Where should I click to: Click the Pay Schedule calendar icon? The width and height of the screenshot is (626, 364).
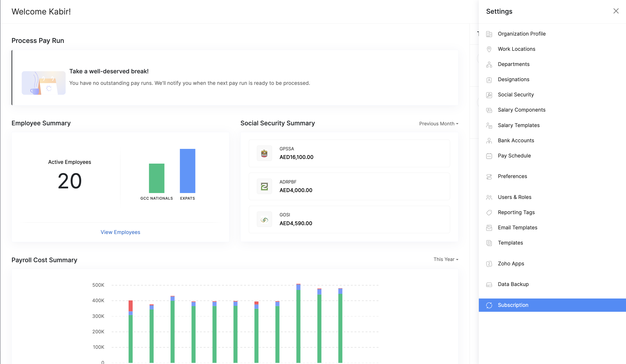tap(489, 156)
